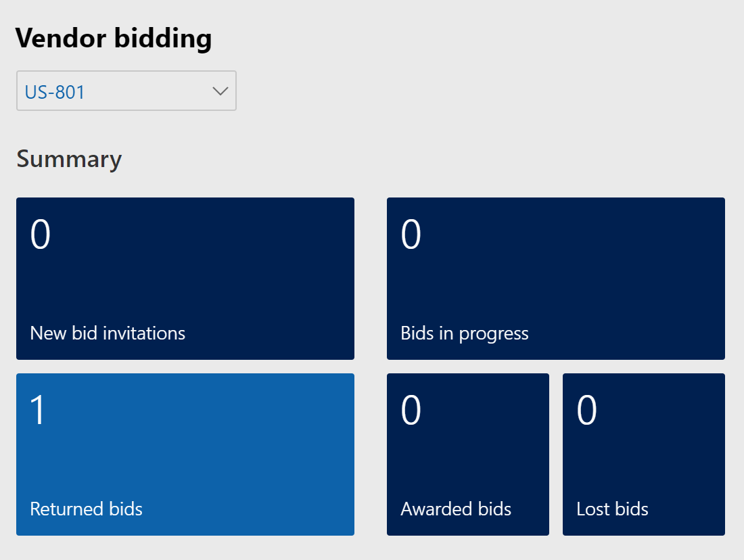Click the "Bids in progress" label text
This screenshot has width=744, height=560.
pos(465,333)
